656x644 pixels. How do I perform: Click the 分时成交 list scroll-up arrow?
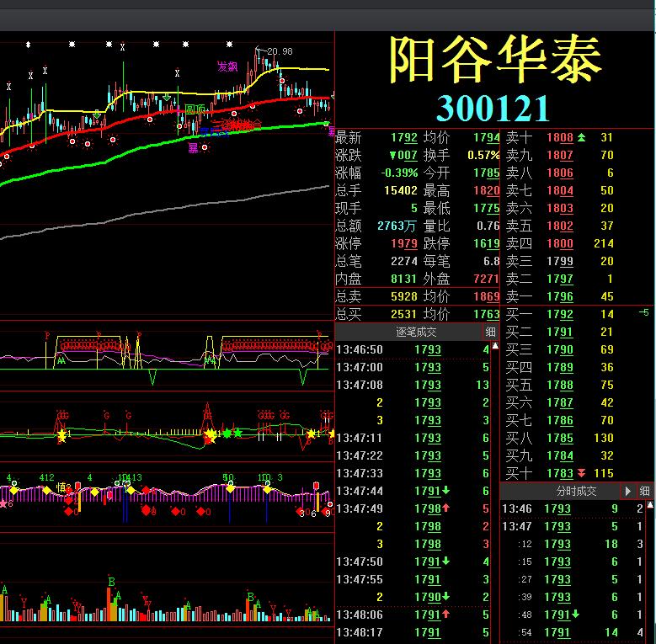[650, 505]
